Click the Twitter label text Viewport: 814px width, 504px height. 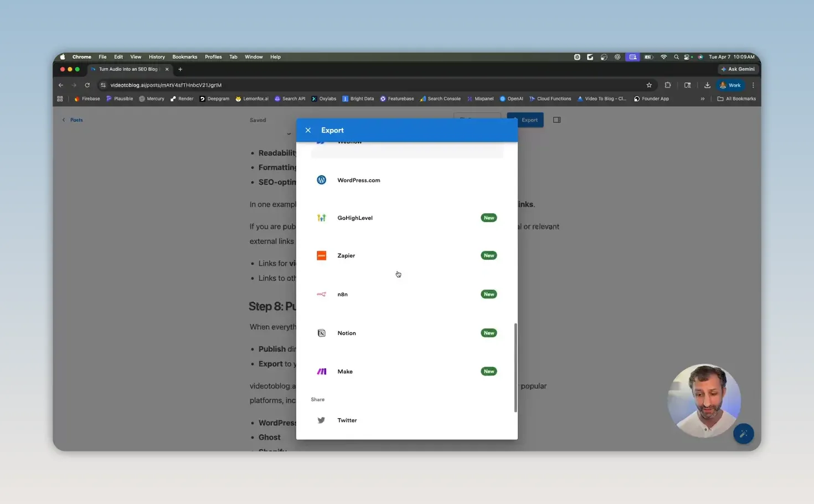(x=347, y=420)
